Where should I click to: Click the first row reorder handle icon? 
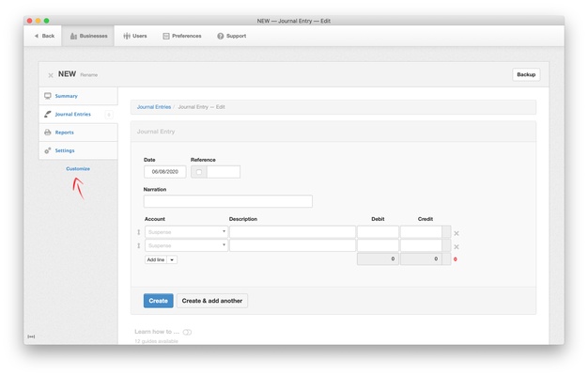pos(139,232)
